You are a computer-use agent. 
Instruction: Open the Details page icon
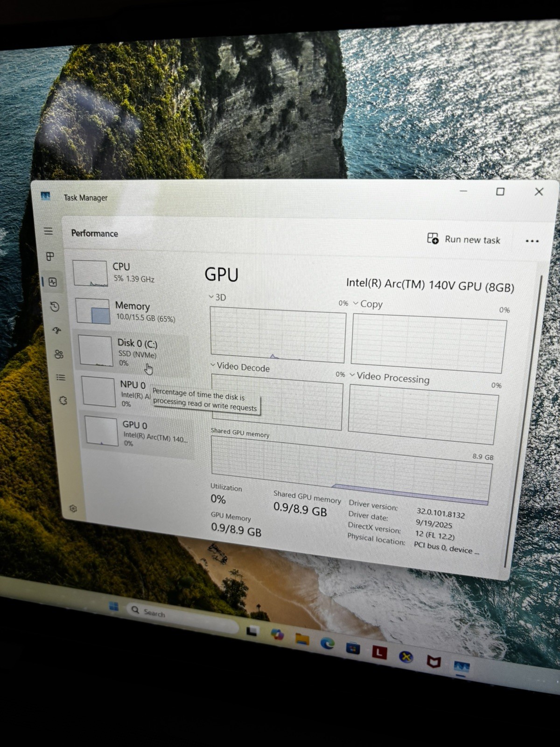click(x=61, y=377)
